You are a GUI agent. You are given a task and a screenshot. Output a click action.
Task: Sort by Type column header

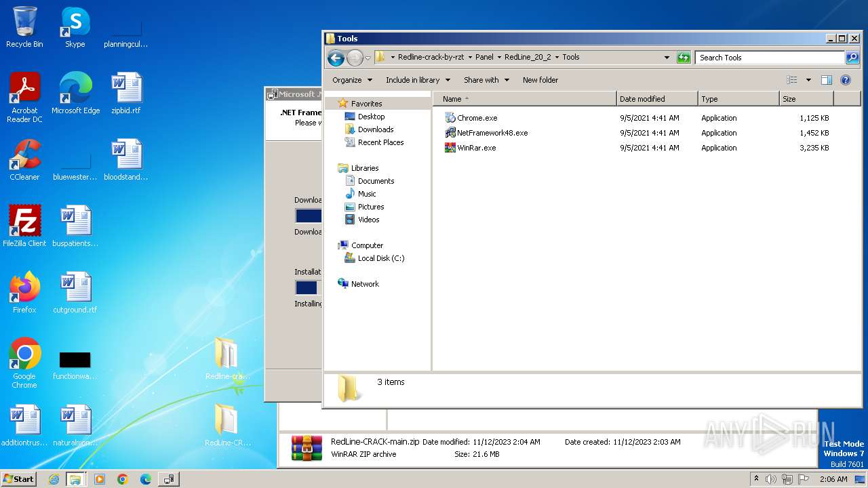coord(738,99)
